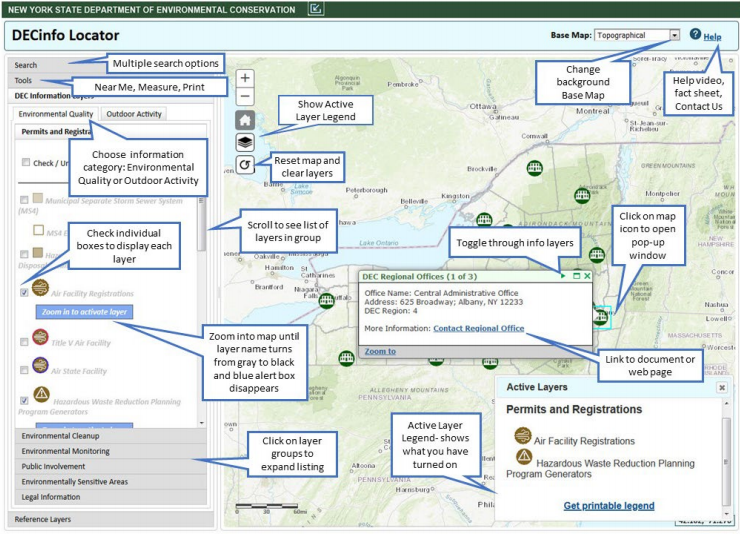Switch to the Environmental Quality tab
Viewport: 740px width, 534px height.
(56, 114)
